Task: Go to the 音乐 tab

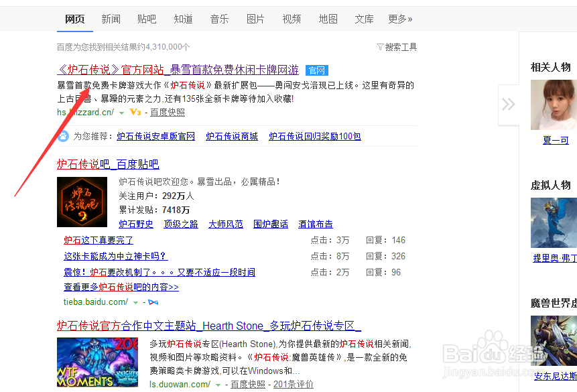Action: (x=219, y=19)
